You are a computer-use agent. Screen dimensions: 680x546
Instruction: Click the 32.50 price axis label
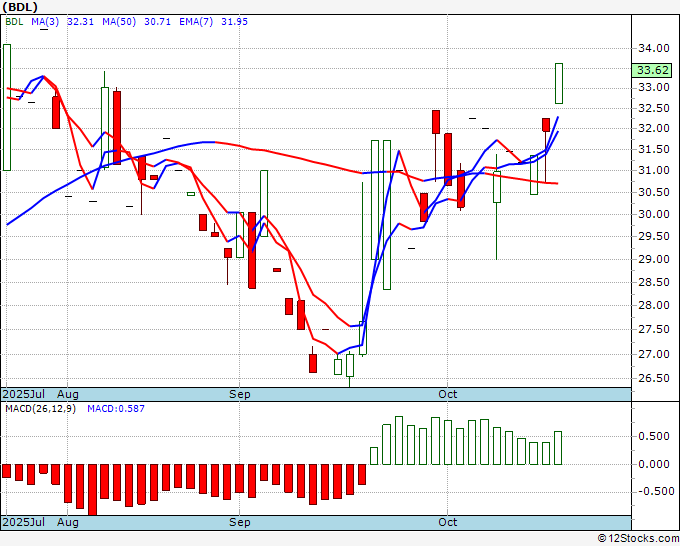pos(654,108)
